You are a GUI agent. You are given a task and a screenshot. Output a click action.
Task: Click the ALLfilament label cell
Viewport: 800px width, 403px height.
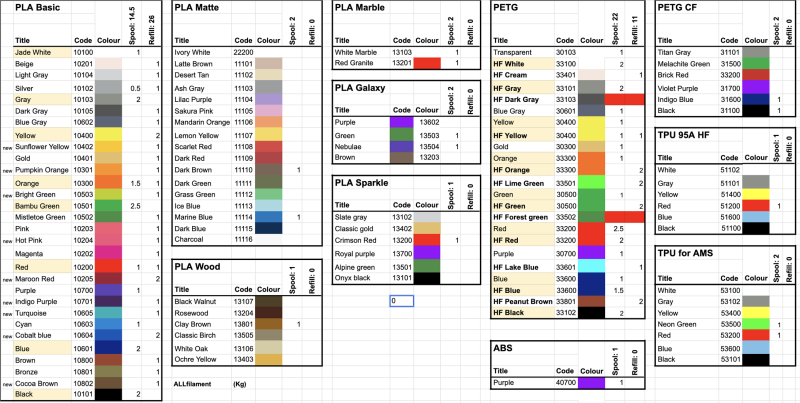(192, 384)
